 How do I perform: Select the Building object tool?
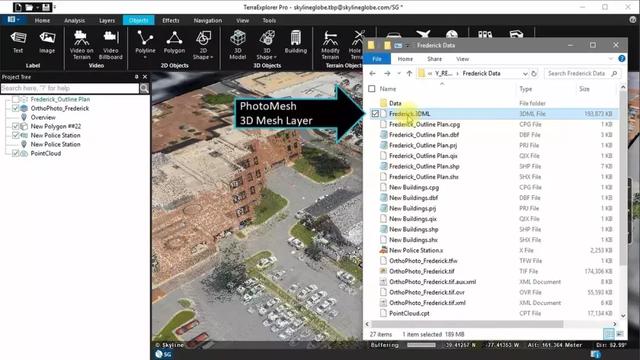(x=296, y=42)
